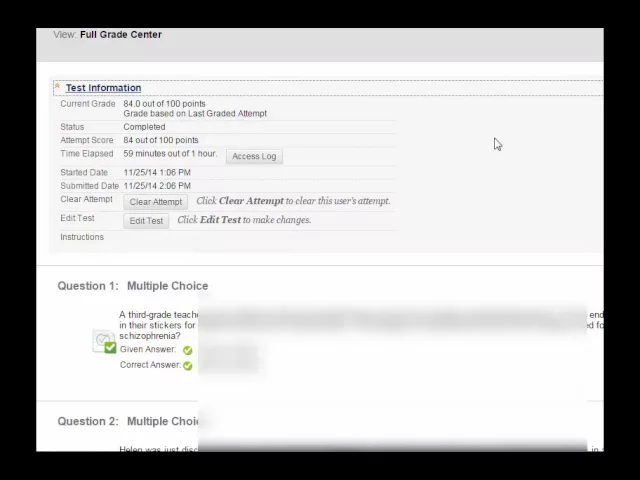The width and height of the screenshot is (640, 480).
Task: Click the Question 1 multiple choice icon
Action: pos(104,341)
